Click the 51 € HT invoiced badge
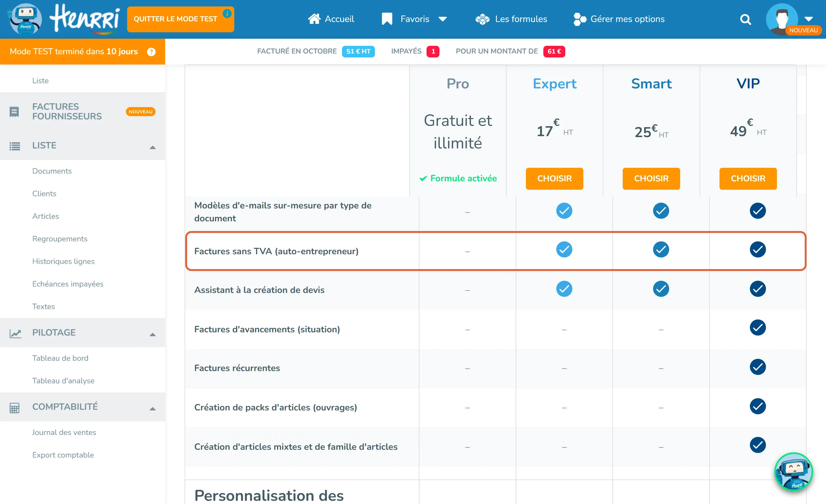This screenshot has height=504, width=826. pos(358,51)
